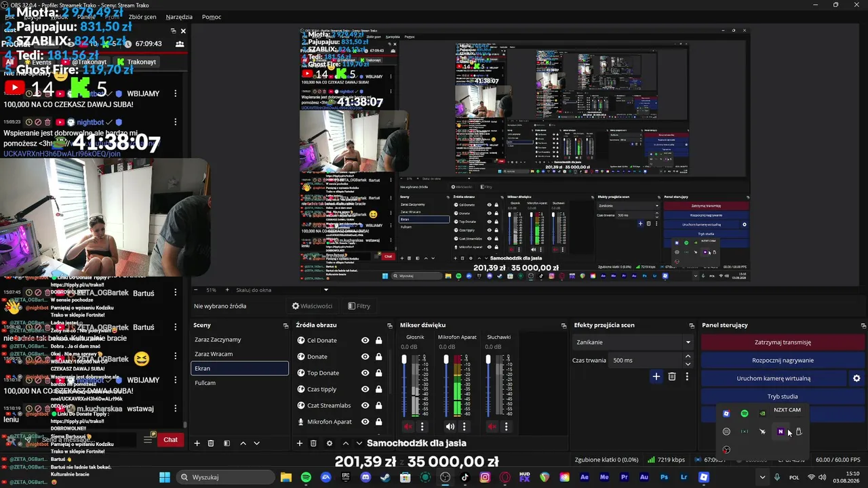The width and height of the screenshot is (868, 488).
Task: Open TikTok from the taskbar
Action: pos(465,477)
